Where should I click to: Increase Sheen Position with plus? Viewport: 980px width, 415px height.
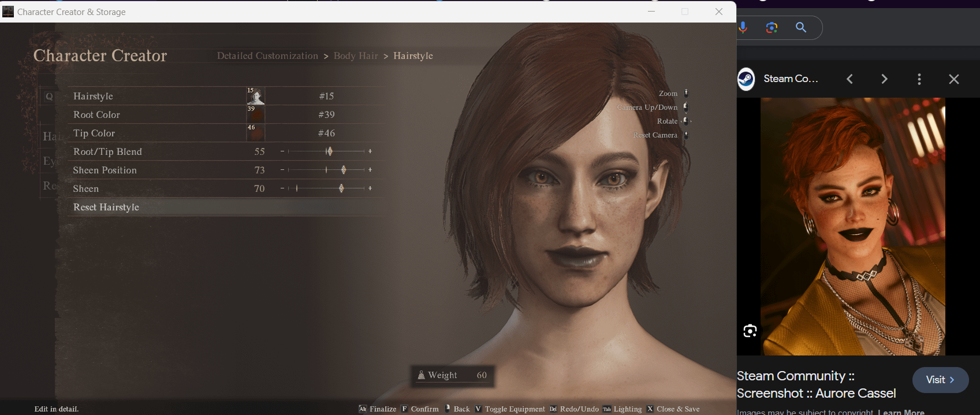[x=370, y=170]
